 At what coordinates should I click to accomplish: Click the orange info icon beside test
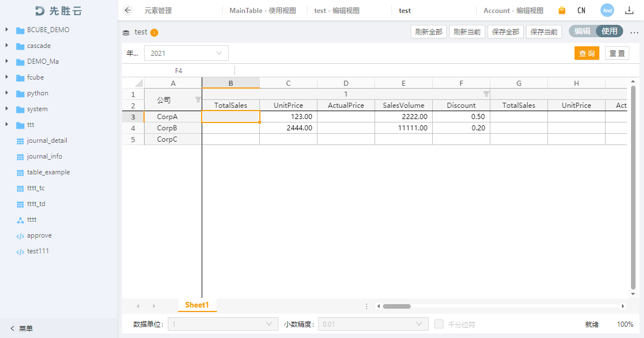[x=154, y=33]
